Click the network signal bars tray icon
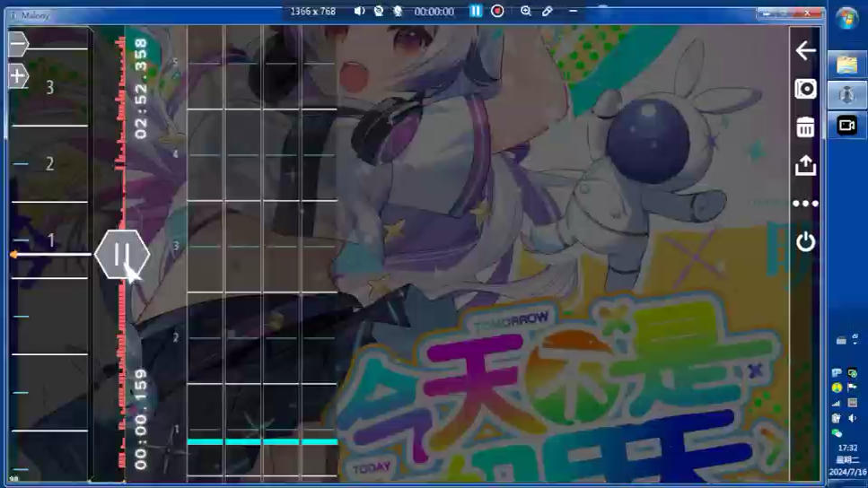Viewport: 868px width, 488px height. (837, 404)
